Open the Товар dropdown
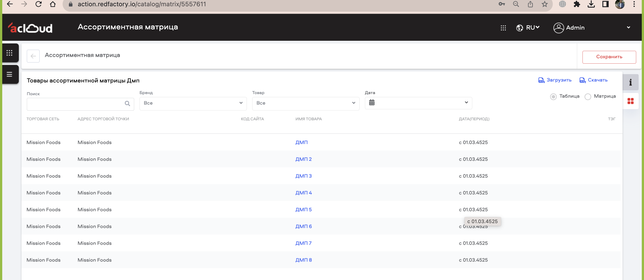This screenshot has width=644, height=280. (x=306, y=103)
